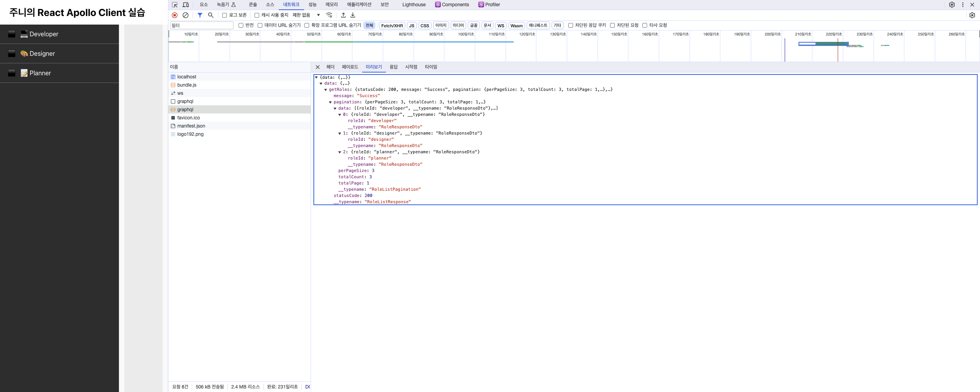Select the Developer role row
This screenshot has width=980, height=392.
coord(59,34)
